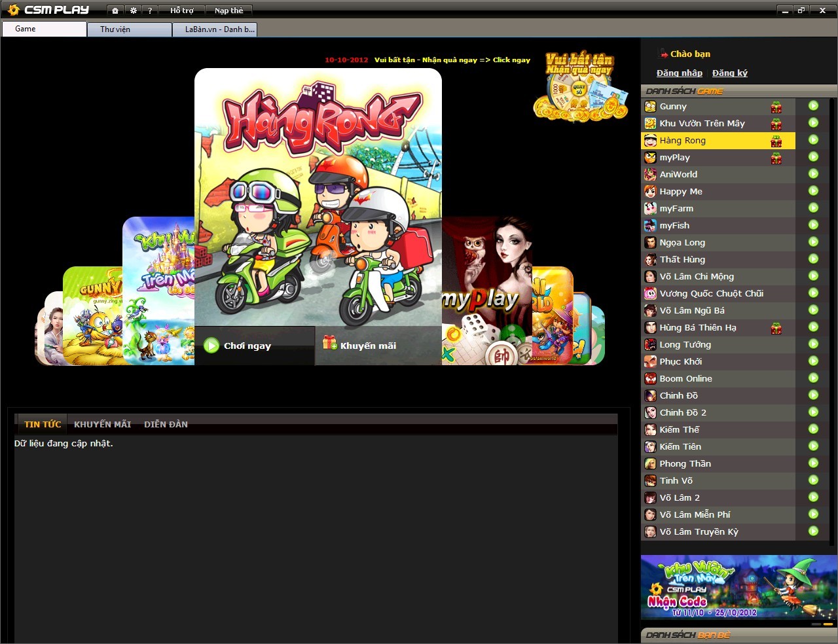Image resolution: width=838 pixels, height=644 pixels.
Task: Click the home icon in title bar
Action: coord(115,10)
